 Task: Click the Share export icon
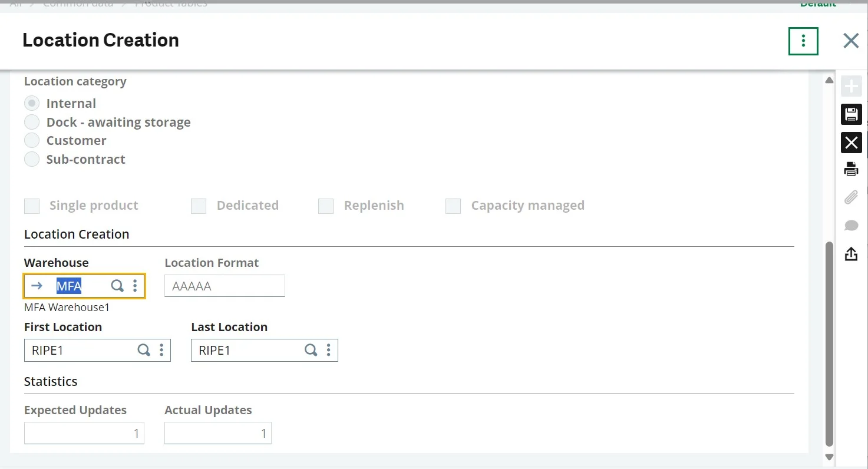[851, 253]
